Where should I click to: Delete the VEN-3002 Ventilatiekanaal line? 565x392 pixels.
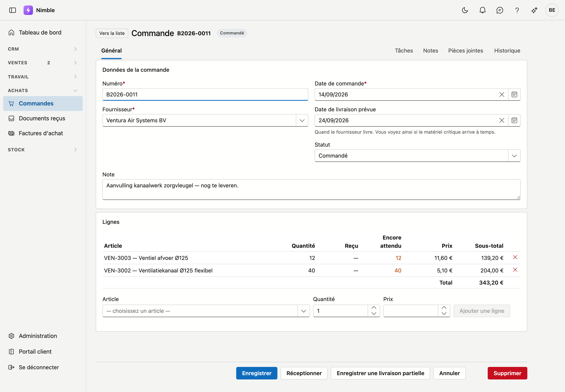[x=515, y=270]
